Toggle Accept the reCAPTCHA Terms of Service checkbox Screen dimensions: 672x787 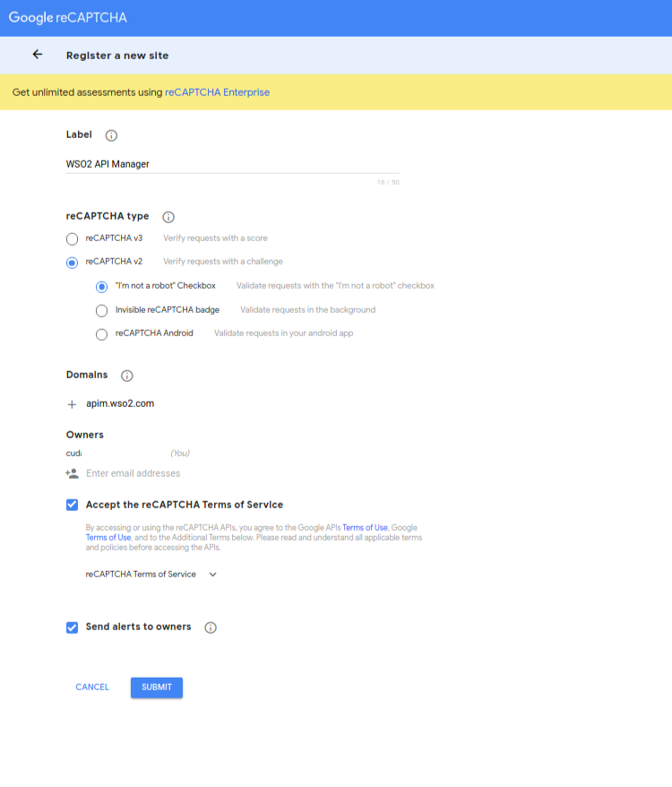coord(73,505)
